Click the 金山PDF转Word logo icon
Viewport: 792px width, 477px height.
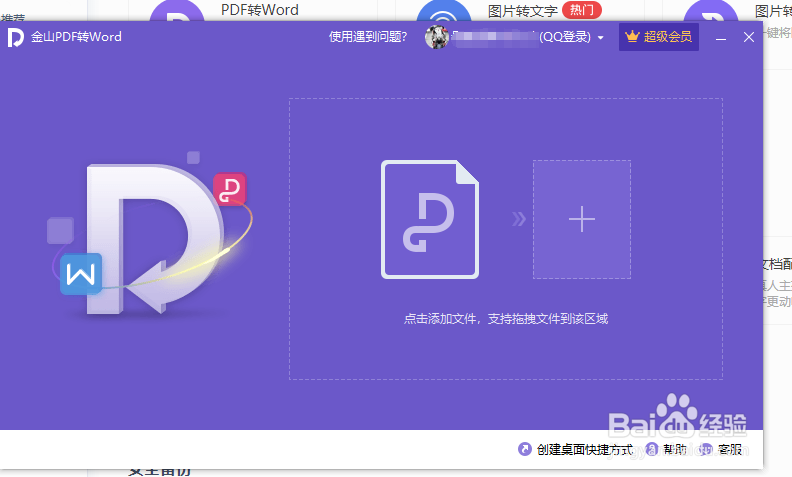coord(16,37)
